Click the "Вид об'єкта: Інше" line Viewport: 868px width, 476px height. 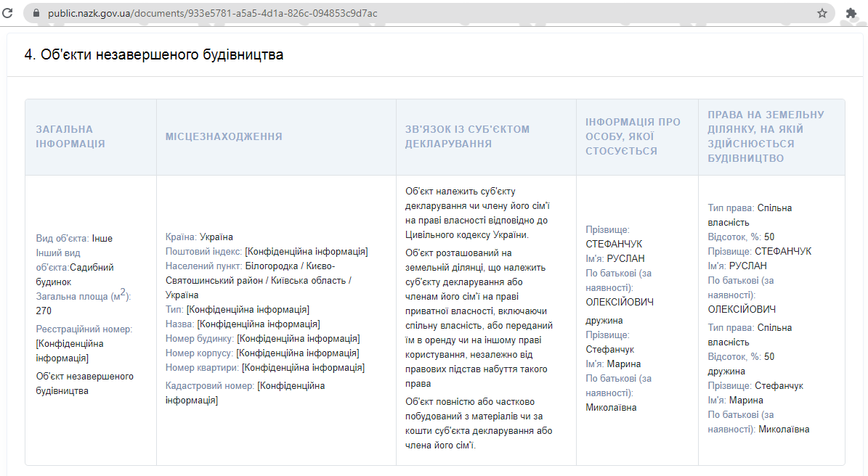click(74, 238)
